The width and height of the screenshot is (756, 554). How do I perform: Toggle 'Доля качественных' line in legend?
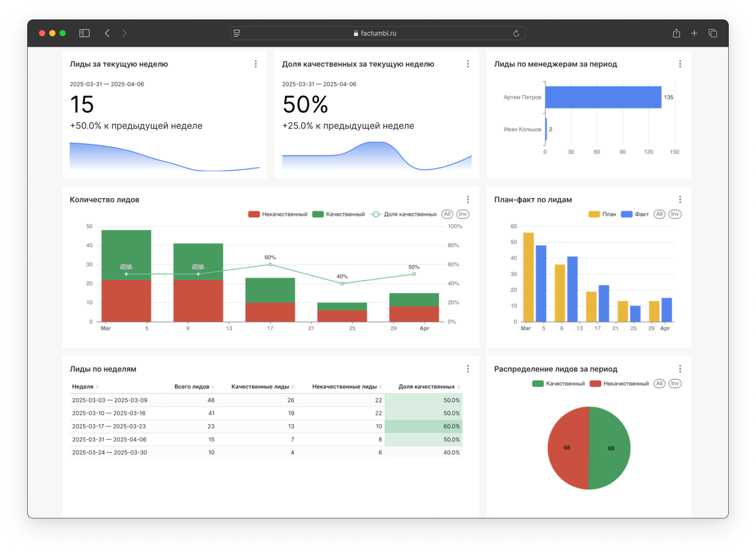[x=404, y=214]
